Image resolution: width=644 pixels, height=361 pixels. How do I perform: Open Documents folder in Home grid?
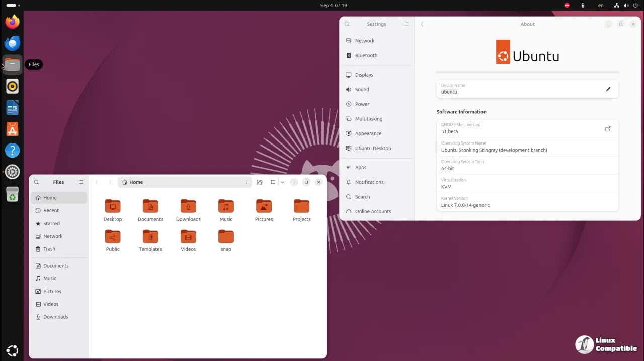click(150, 210)
